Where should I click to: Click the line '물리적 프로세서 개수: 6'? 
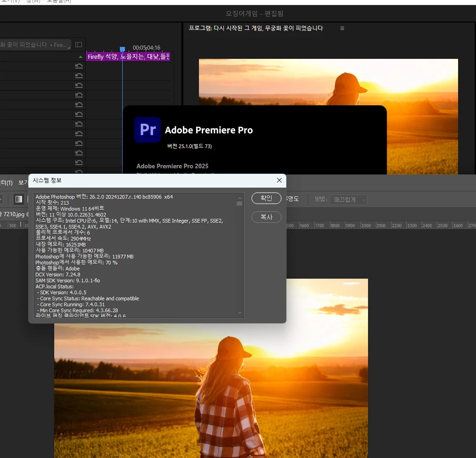(62, 233)
